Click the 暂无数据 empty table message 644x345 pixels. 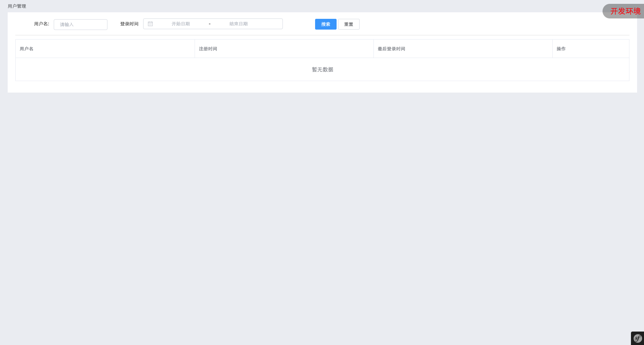pyautogui.click(x=322, y=70)
